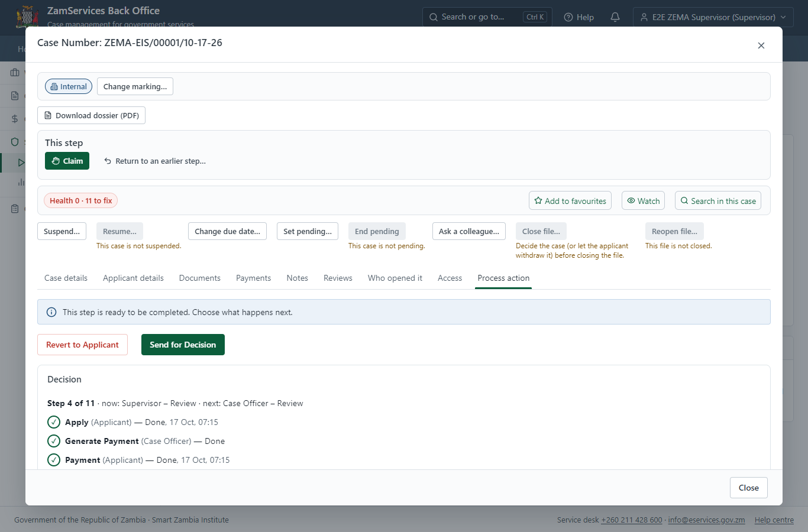Click the Close button at dialog bottom
Image resolution: width=808 pixels, height=532 pixels.
pyautogui.click(x=748, y=488)
